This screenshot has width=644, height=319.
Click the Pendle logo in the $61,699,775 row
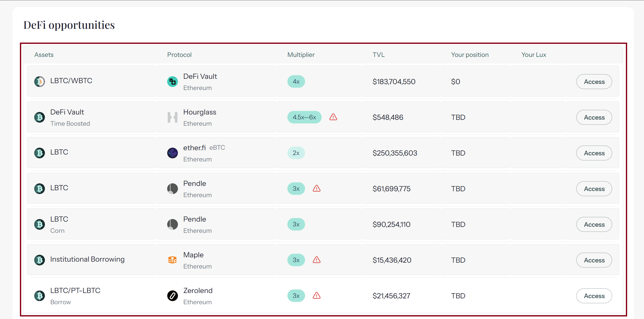[x=173, y=189]
